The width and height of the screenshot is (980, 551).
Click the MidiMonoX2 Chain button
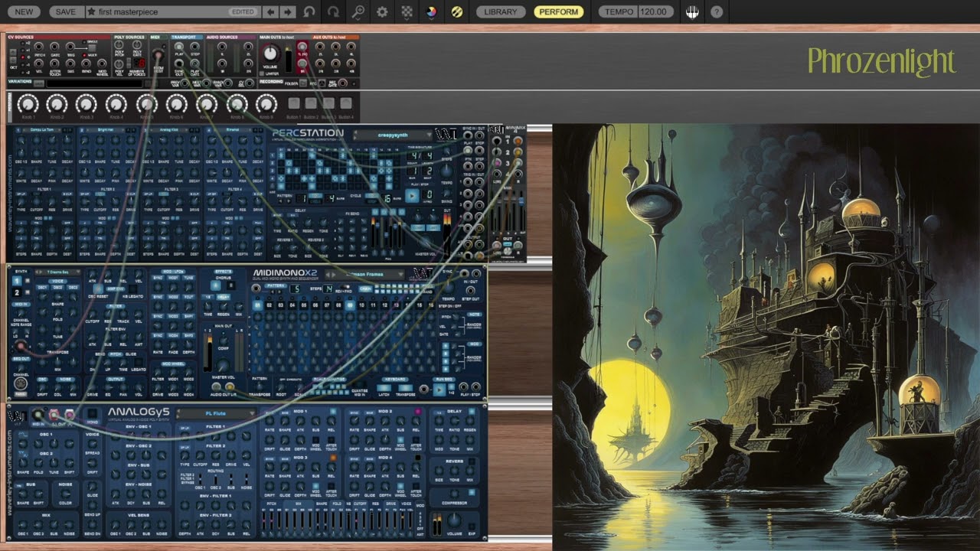(366, 288)
